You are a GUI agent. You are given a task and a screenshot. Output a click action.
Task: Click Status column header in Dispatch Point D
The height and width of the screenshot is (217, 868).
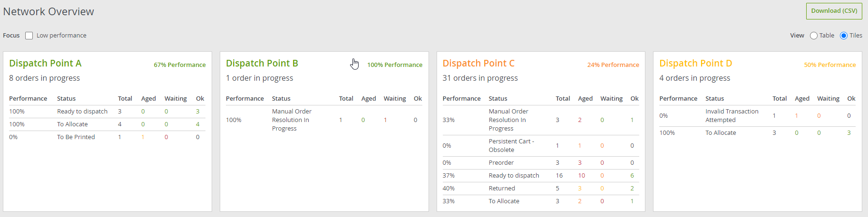(714, 98)
